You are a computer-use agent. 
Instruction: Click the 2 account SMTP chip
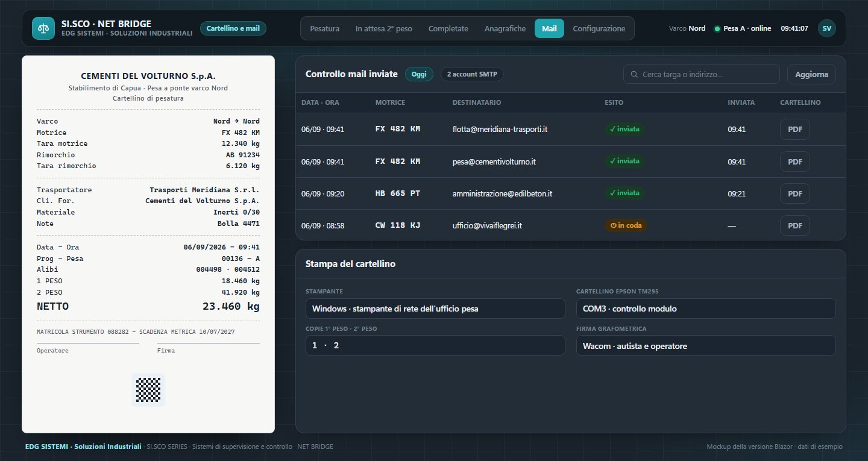472,74
